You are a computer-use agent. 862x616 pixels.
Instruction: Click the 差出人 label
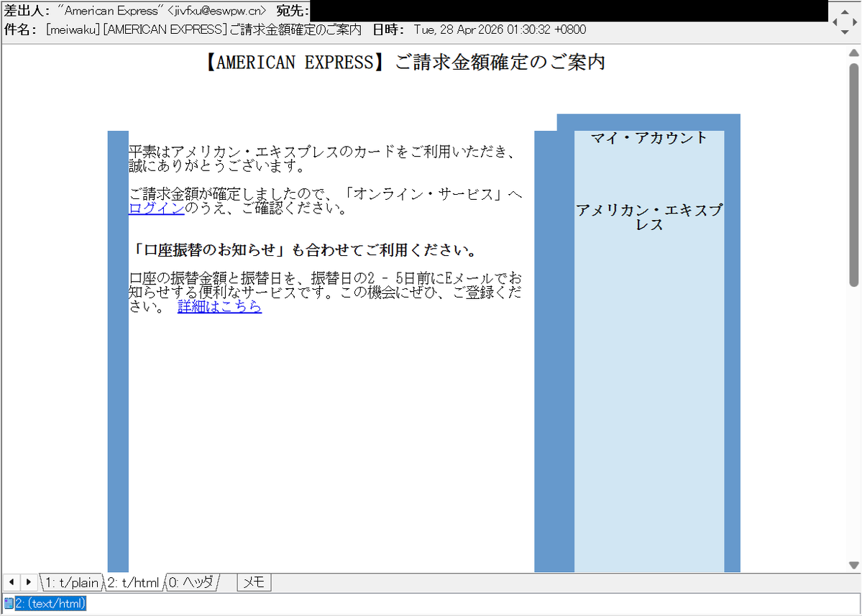pyautogui.click(x=26, y=11)
